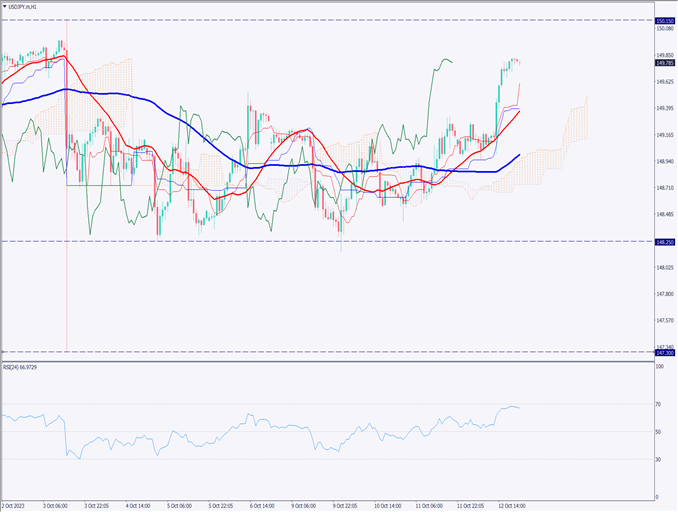Select the 147.300 price level label
Screen dimensions: 678x512
664,352
